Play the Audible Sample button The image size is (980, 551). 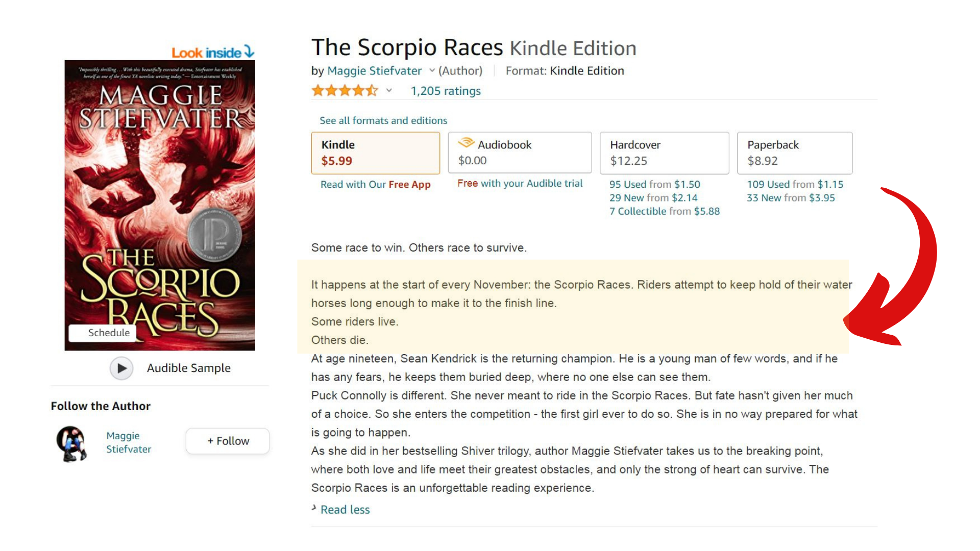point(121,368)
